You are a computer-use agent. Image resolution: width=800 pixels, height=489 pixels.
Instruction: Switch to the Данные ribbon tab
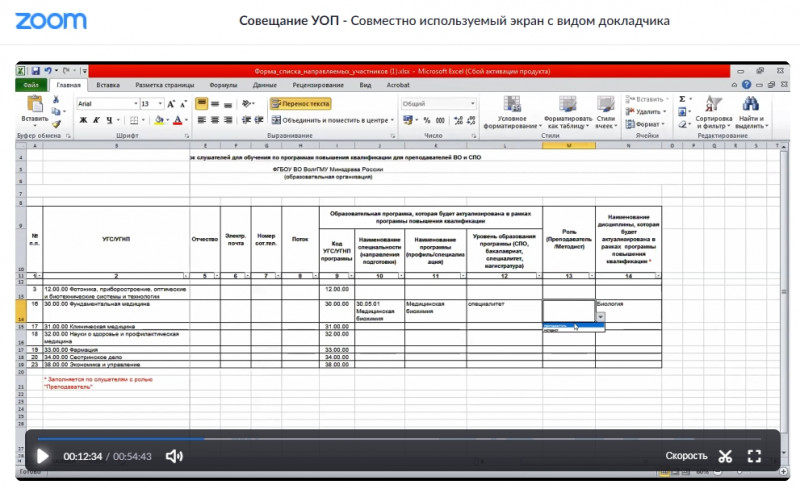[264, 85]
